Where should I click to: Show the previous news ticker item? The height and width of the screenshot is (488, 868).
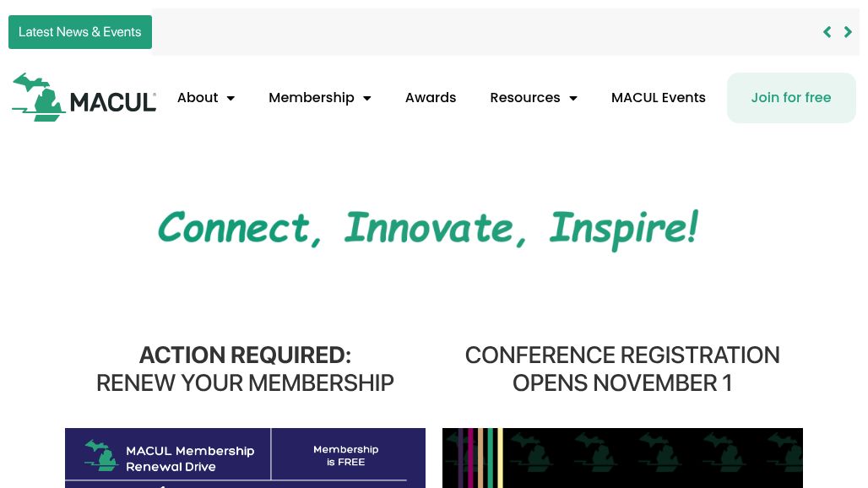[827, 32]
